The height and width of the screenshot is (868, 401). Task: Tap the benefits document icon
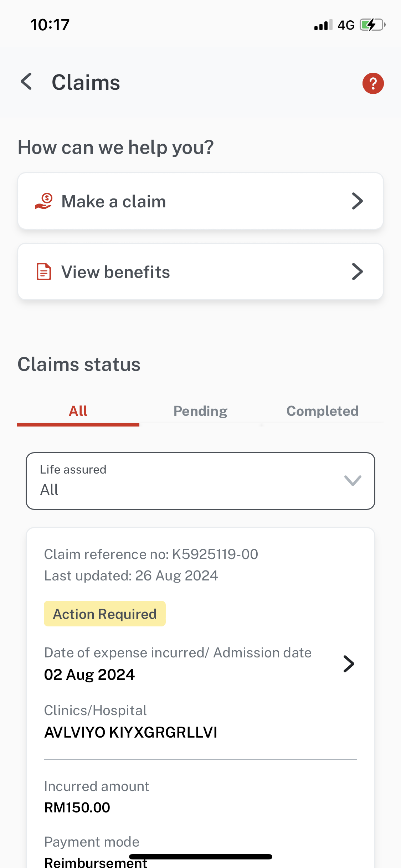(44, 272)
